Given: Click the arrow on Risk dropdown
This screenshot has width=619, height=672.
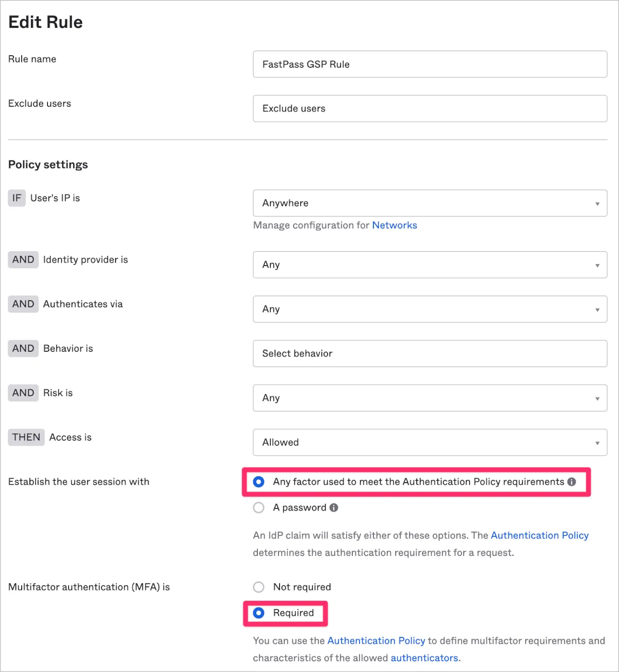Looking at the screenshot, I should 597,398.
